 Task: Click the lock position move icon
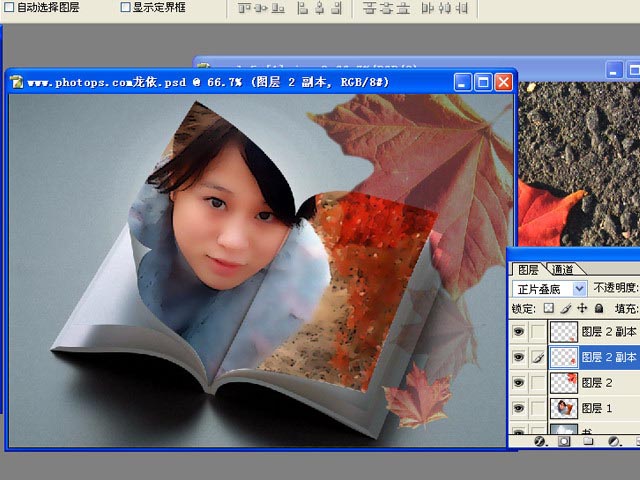click(581, 308)
